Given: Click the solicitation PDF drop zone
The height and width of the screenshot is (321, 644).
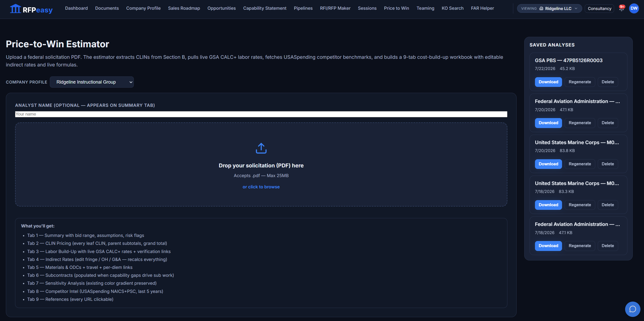Looking at the screenshot, I should coord(261,164).
